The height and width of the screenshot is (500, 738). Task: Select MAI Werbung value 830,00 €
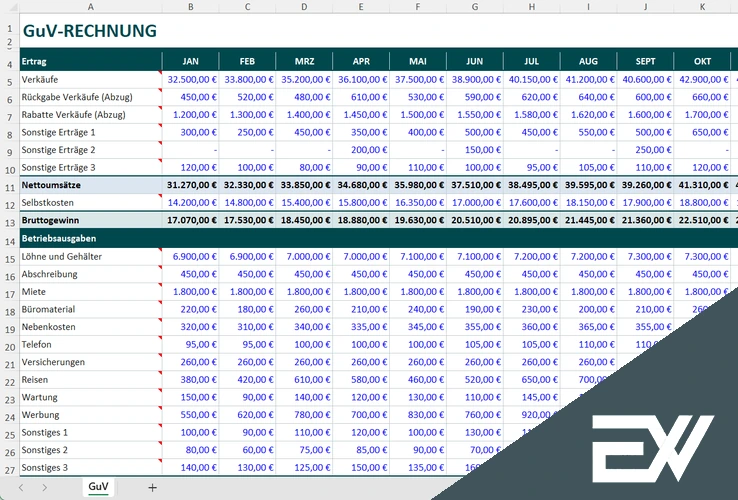(418, 415)
